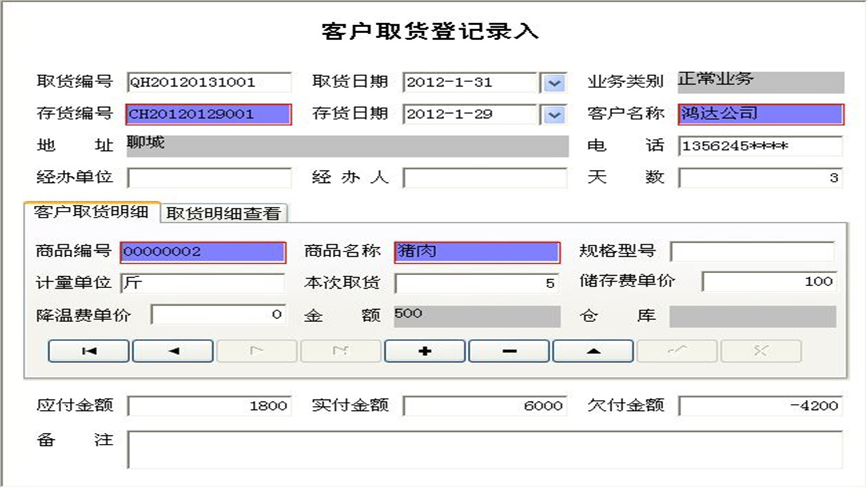
Task: Select the next record arrow icon
Action: [x=256, y=350]
